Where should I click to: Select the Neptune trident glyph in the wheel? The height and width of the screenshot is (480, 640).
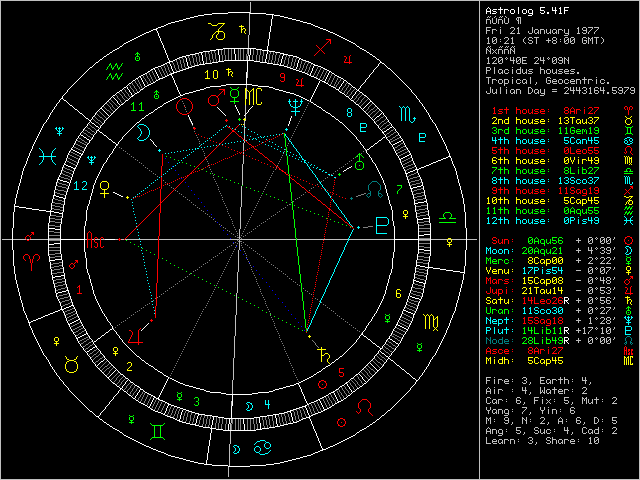click(x=295, y=101)
